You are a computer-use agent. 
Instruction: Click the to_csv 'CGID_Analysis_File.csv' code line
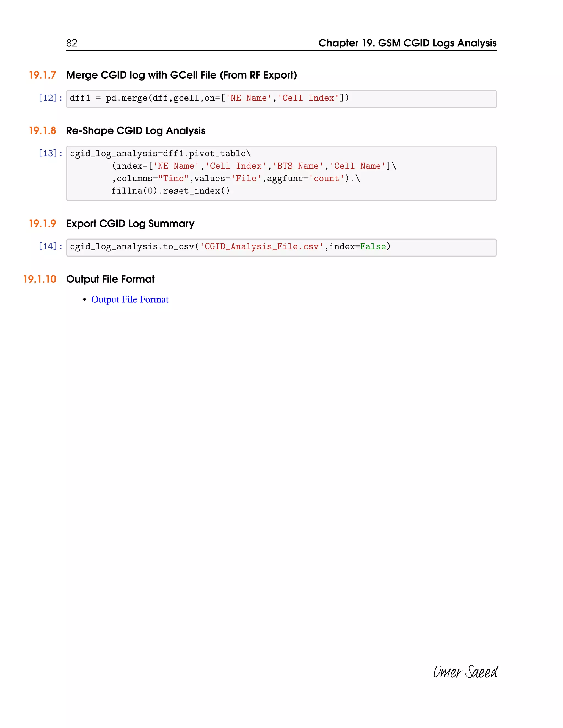point(230,247)
